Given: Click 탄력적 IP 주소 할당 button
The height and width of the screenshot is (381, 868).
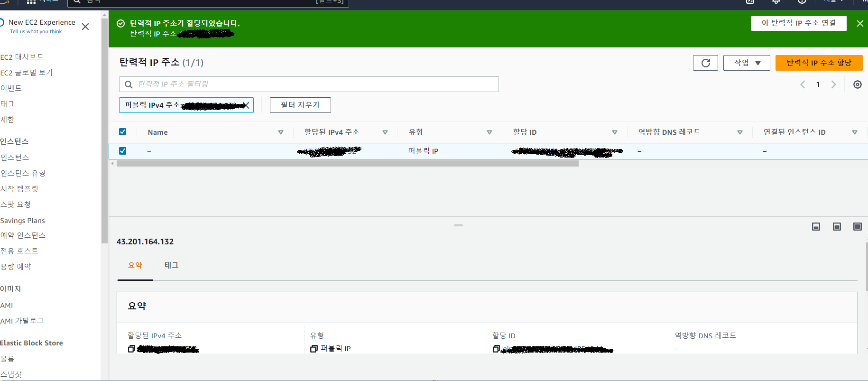Looking at the screenshot, I should [x=819, y=63].
